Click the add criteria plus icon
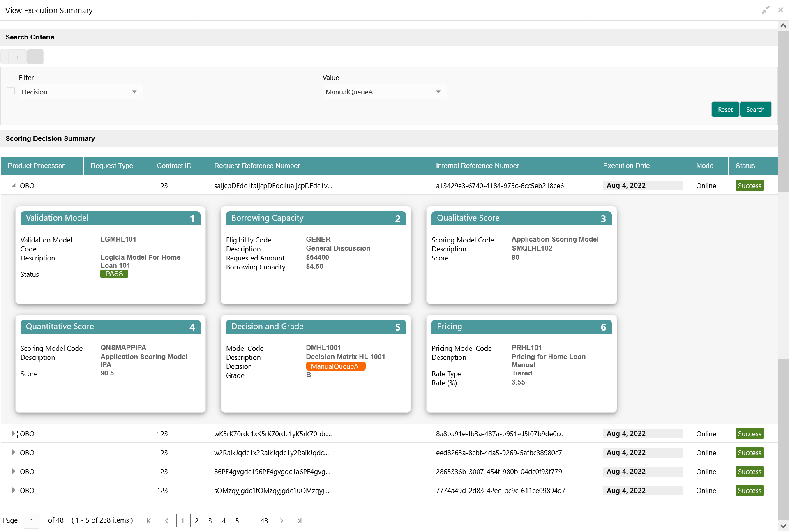The height and width of the screenshot is (532, 789). (17, 58)
